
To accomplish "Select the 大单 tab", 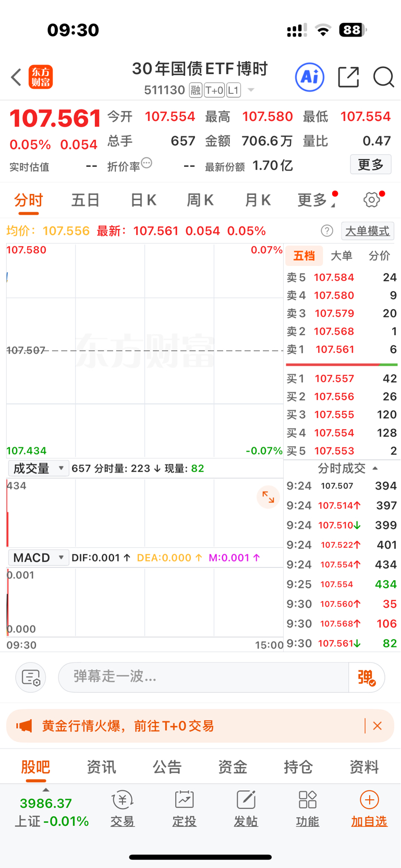I will pyautogui.click(x=342, y=255).
